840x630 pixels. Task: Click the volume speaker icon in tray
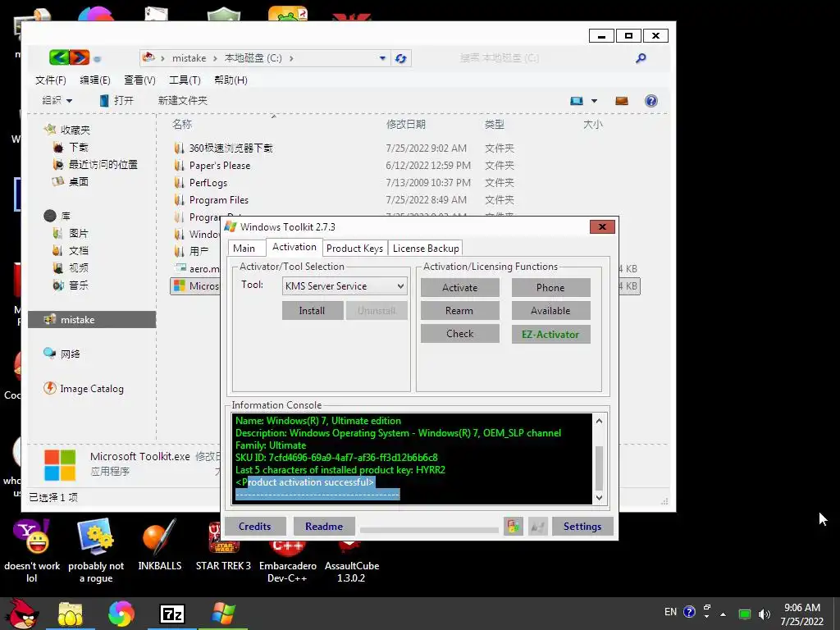(x=764, y=614)
